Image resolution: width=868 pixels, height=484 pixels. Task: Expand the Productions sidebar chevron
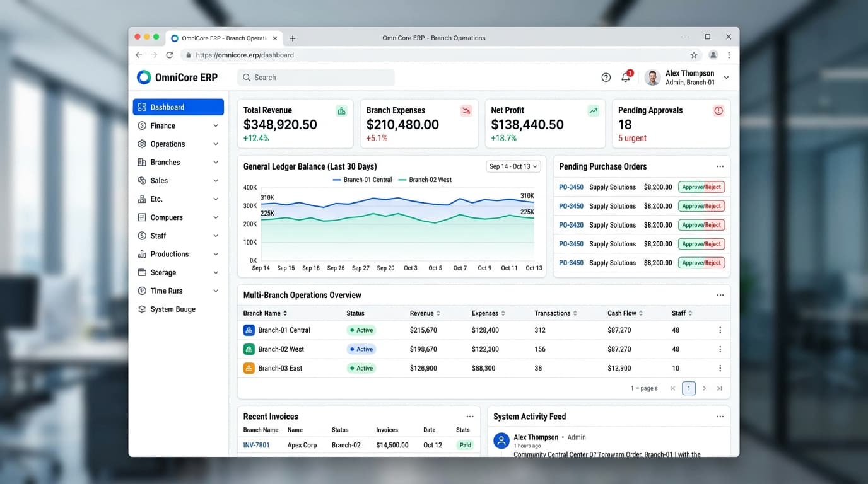[216, 255]
